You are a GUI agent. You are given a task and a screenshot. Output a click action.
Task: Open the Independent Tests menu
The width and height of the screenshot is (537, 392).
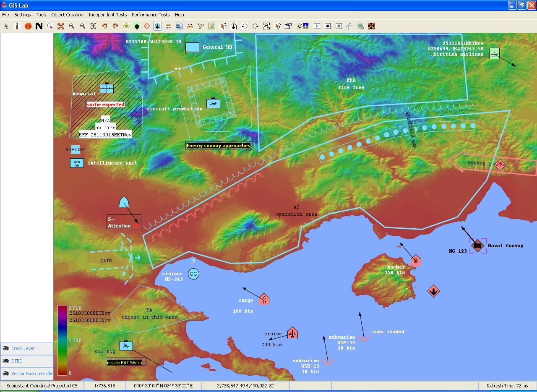pyautogui.click(x=107, y=15)
